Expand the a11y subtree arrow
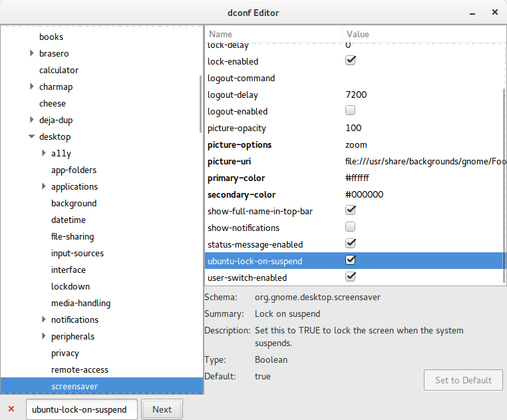This screenshot has width=507, height=420. (x=43, y=153)
